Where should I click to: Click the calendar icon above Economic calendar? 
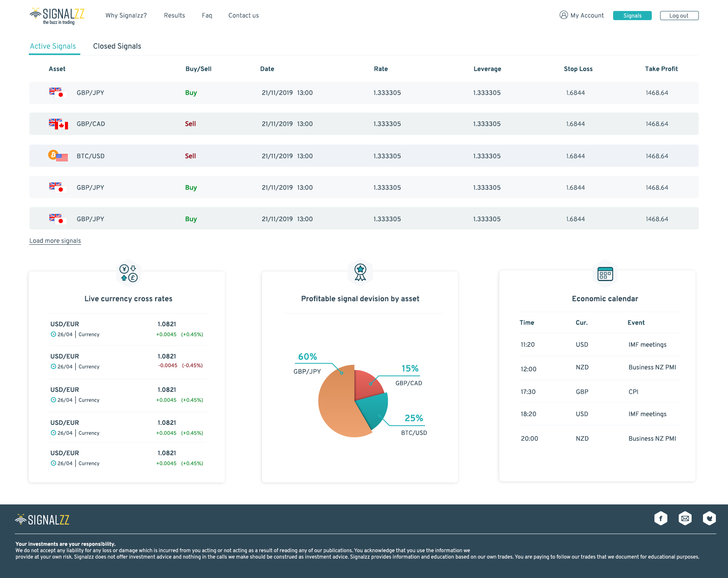tap(605, 274)
